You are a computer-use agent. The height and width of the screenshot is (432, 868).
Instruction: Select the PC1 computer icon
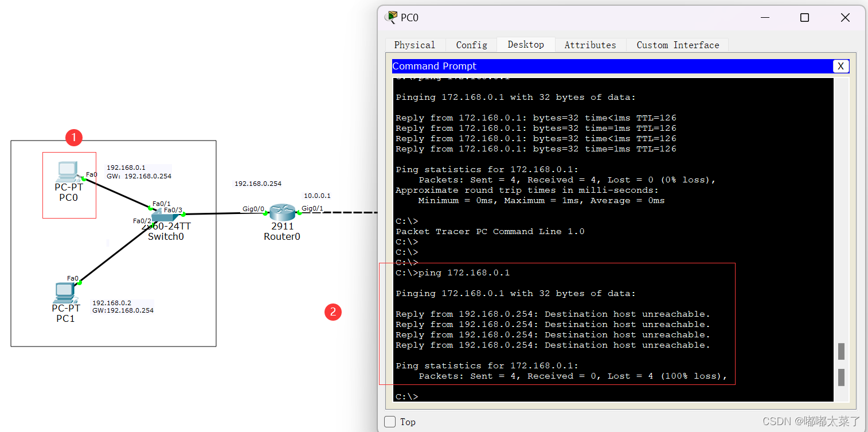click(64, 293)
